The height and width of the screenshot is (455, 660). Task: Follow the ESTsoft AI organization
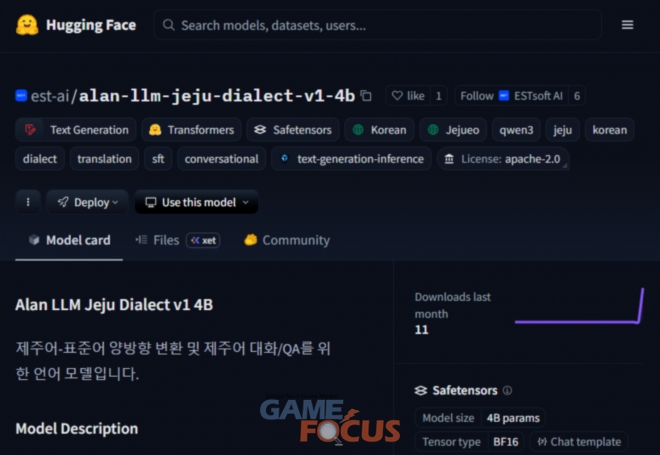point(476,96)
